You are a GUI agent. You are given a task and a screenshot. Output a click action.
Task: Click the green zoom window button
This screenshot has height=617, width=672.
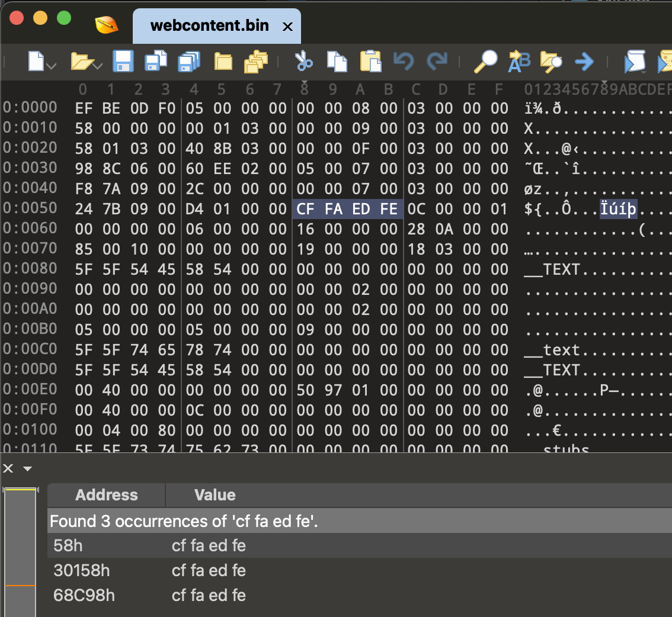click(x=64, y=18)
